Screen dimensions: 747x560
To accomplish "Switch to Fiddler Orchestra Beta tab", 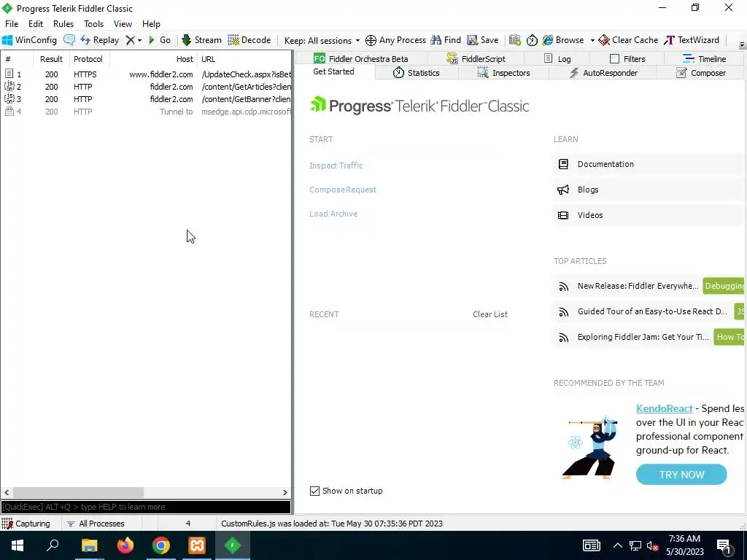I will (360, 58).
